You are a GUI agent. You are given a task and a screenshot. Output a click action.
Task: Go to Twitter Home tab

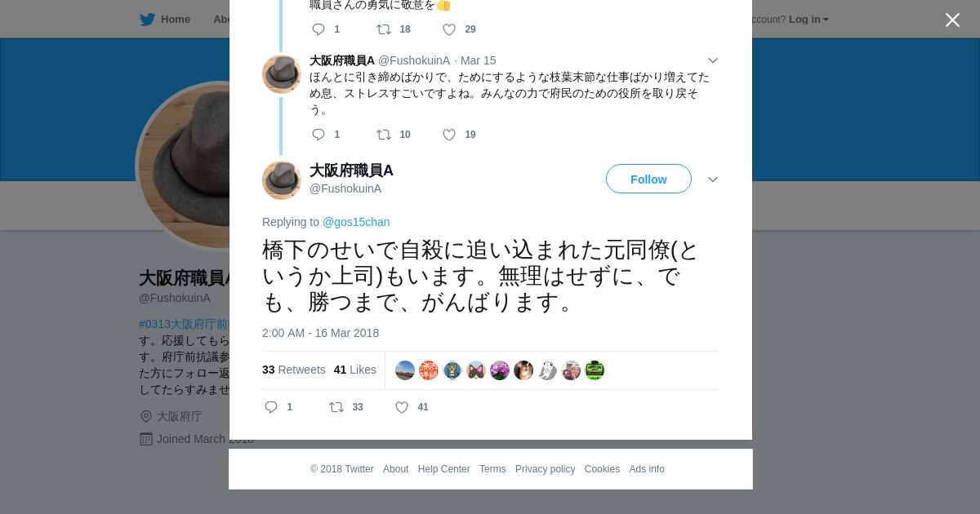[165, 20]
